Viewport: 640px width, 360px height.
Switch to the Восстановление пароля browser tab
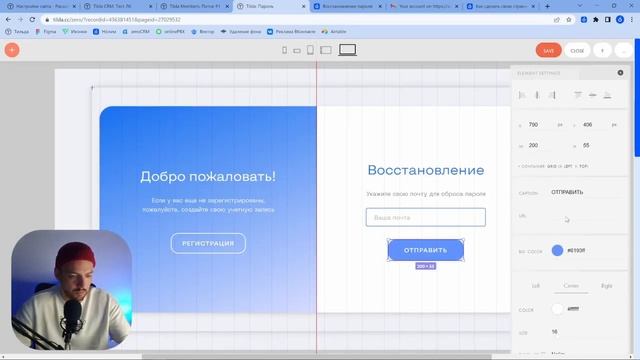tap(347, 6)
